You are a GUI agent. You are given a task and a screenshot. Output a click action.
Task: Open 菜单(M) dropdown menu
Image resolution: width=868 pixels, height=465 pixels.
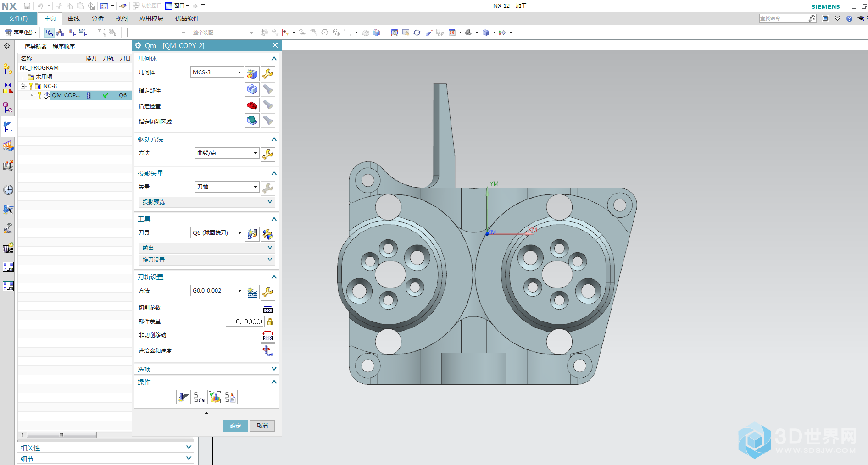click(21, 32)
